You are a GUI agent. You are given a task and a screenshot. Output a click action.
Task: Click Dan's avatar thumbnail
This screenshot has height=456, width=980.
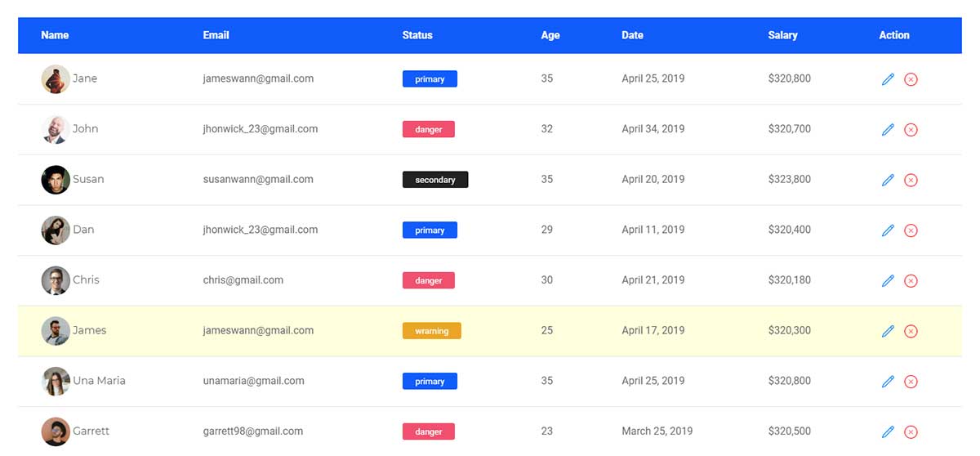click(x=56, y=230)
